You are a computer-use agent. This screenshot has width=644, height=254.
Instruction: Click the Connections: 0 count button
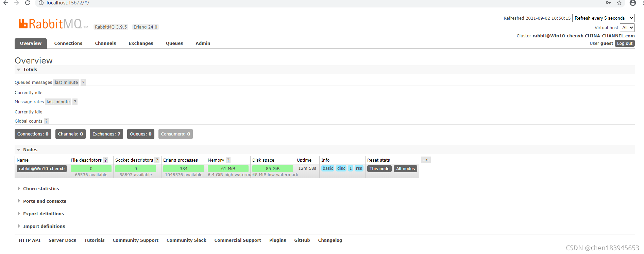point(33,134)
